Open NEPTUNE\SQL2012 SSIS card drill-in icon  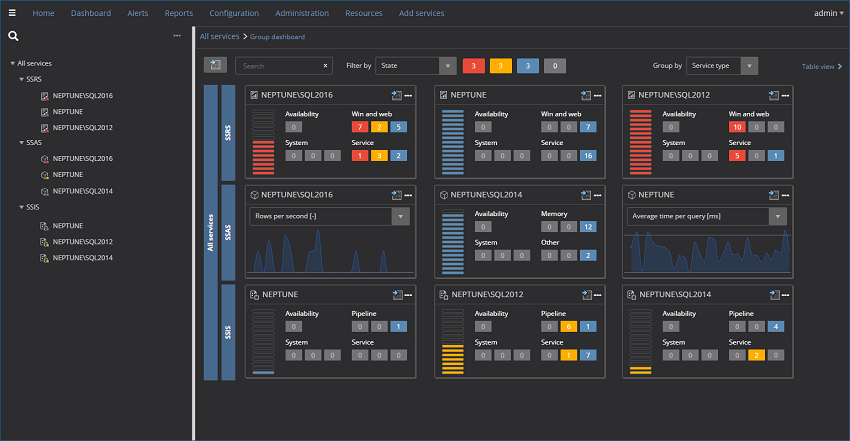pos(587,295)
